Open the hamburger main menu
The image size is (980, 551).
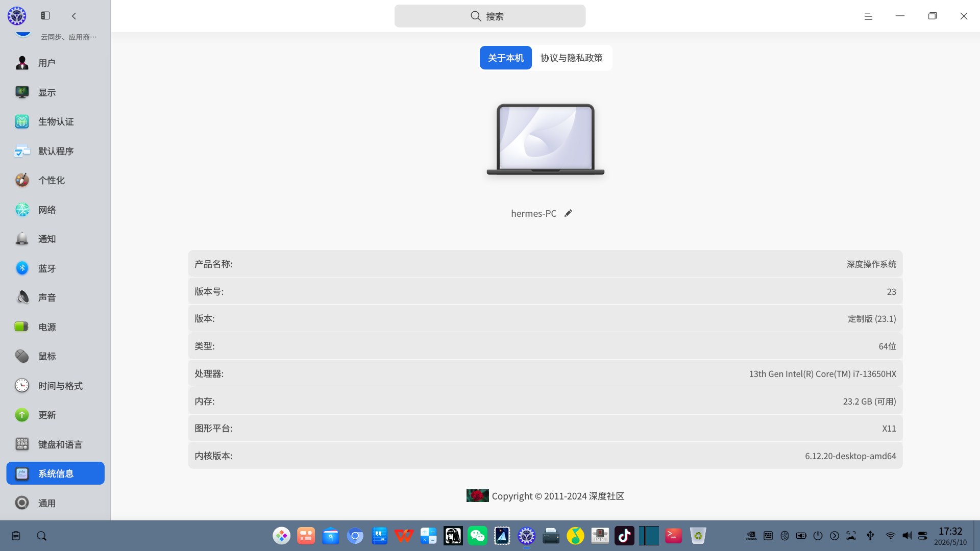(x=868, y=16)
